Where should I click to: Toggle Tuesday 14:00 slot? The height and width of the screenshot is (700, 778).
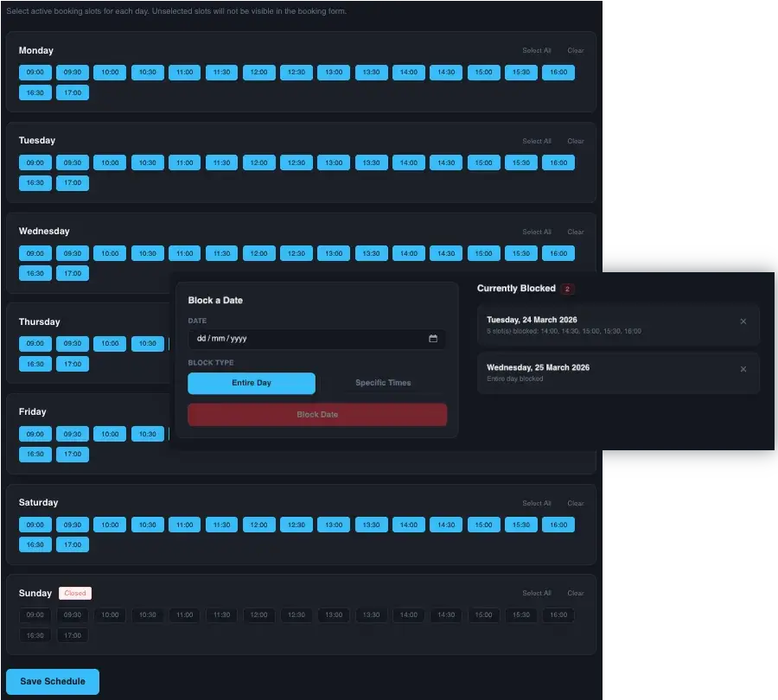coord(408,162)
